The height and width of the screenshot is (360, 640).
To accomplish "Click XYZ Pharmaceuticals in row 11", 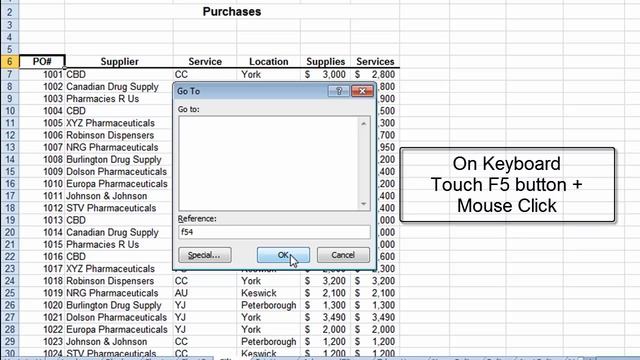I will [110, 123].
